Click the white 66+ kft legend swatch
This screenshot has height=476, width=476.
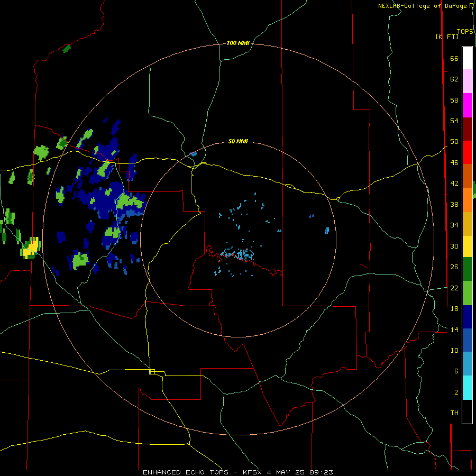[467, 58]
